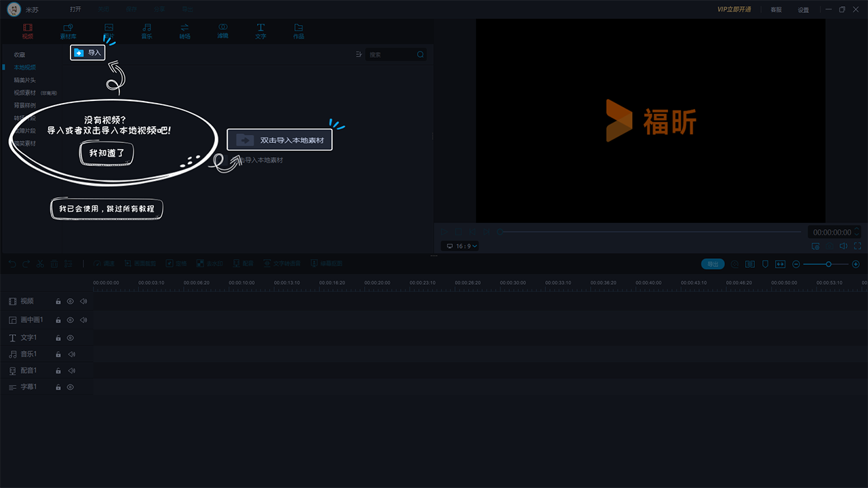Viewport: 868px width, 488px height.
Task: Mute the 音乐1 track
Action: tap(71, 354)
